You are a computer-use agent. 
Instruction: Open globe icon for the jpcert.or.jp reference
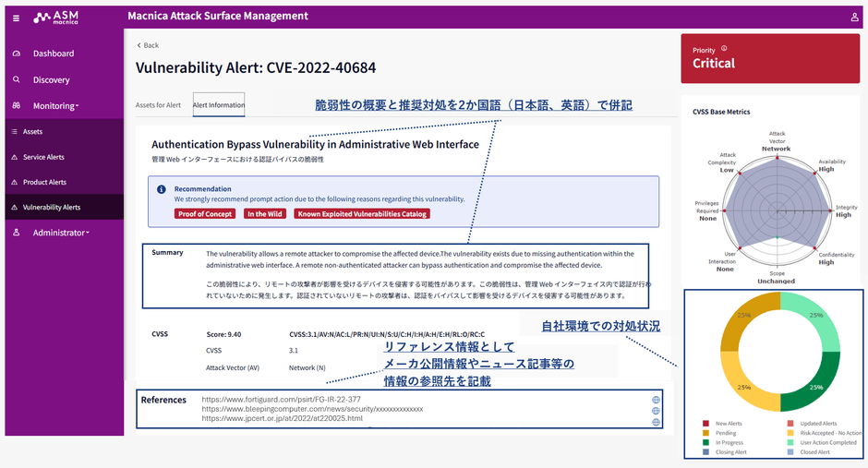(x=656, y=422)
